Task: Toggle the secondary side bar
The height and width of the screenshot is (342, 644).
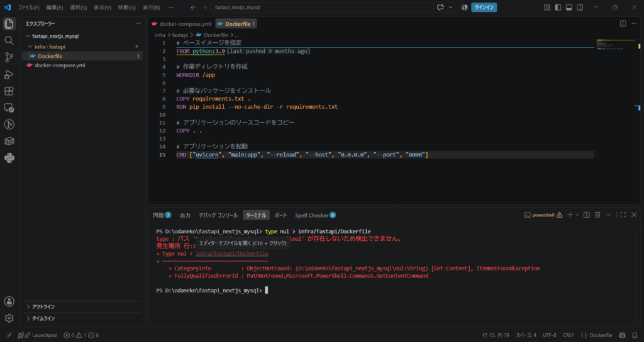Action: point(580,8)
